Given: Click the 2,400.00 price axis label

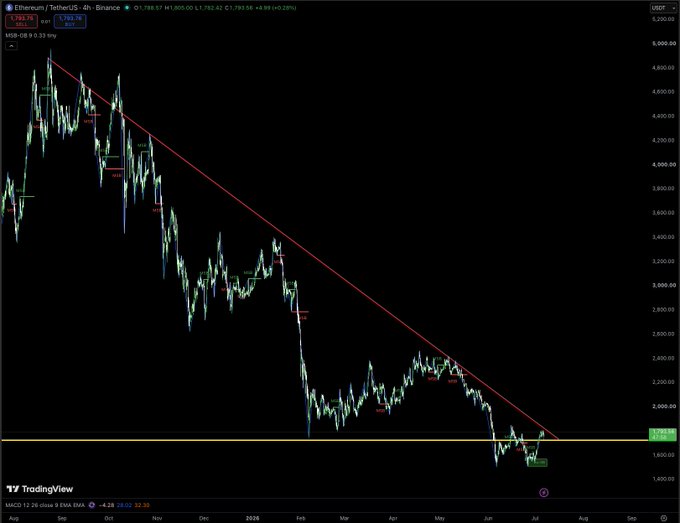Looking at the screenshot, I should pyautogui.click(x=664, y=358).
